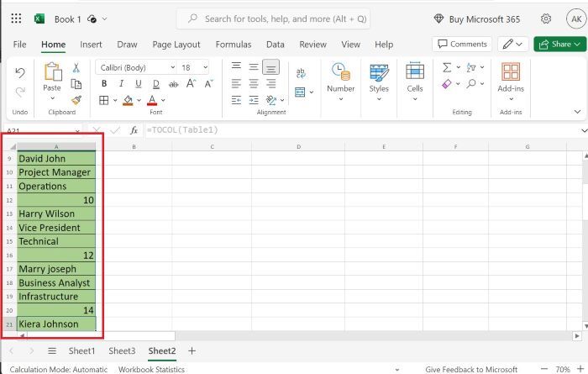588x374 pixels.
Task: Switch to the Data tab
Action: coord(276,45)
